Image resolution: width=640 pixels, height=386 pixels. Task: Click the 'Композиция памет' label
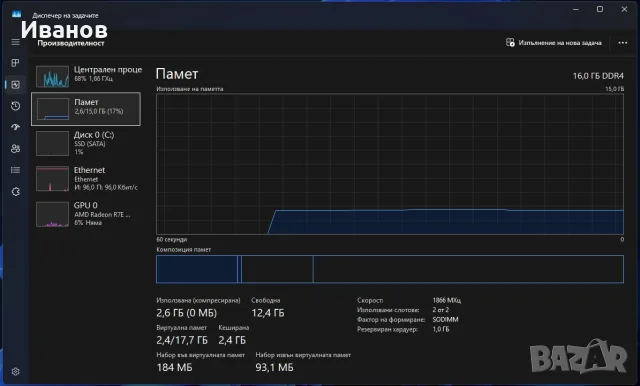click(184, 249)
